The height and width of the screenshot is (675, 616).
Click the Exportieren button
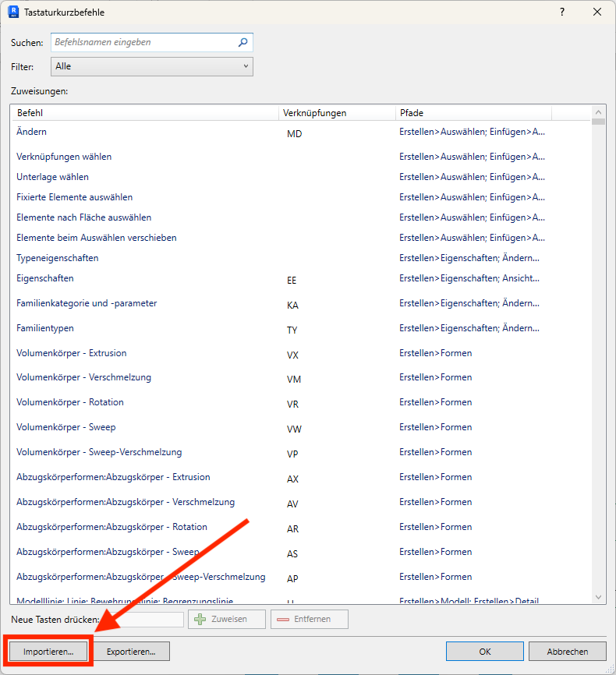[x=131, y=652]
